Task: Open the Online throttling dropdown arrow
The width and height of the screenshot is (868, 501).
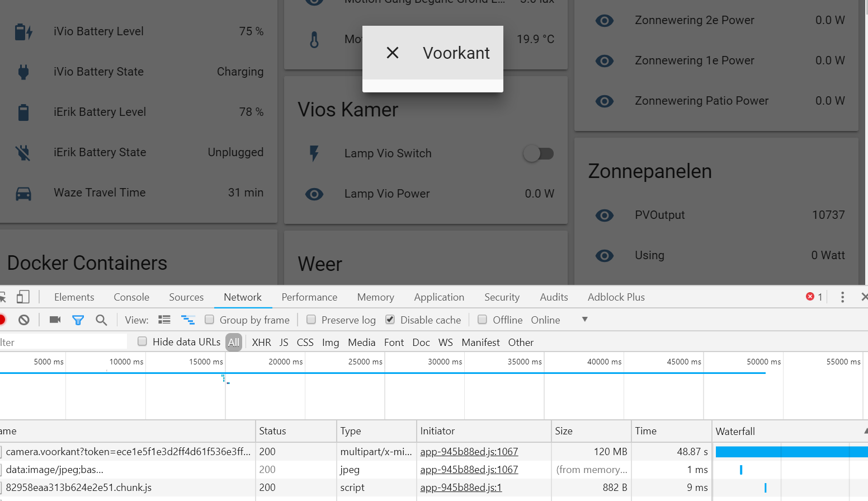Action: coord(585,319)
